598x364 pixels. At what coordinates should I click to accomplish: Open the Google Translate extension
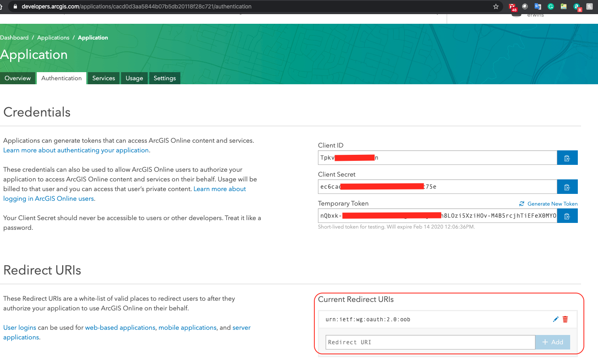(x=537, y=6)
